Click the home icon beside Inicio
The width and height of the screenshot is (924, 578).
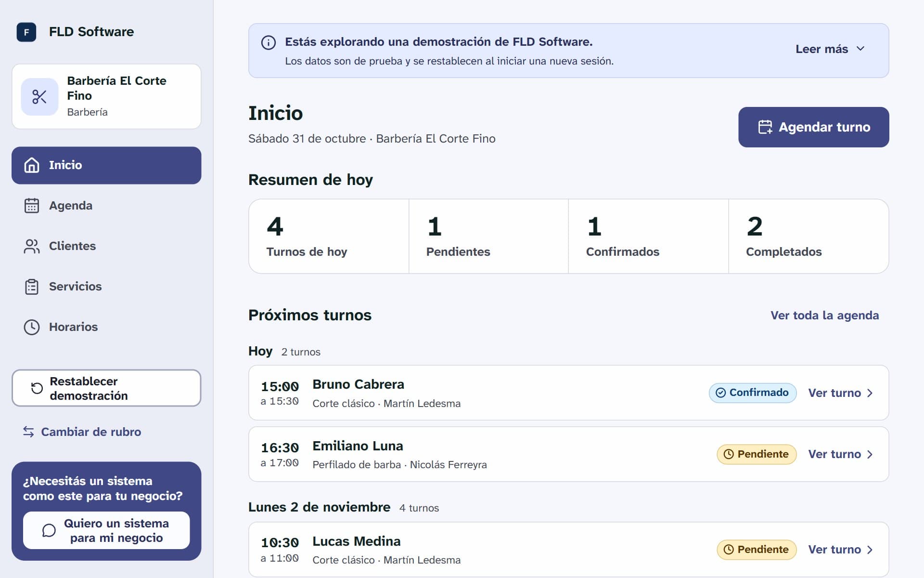(32, 165)
